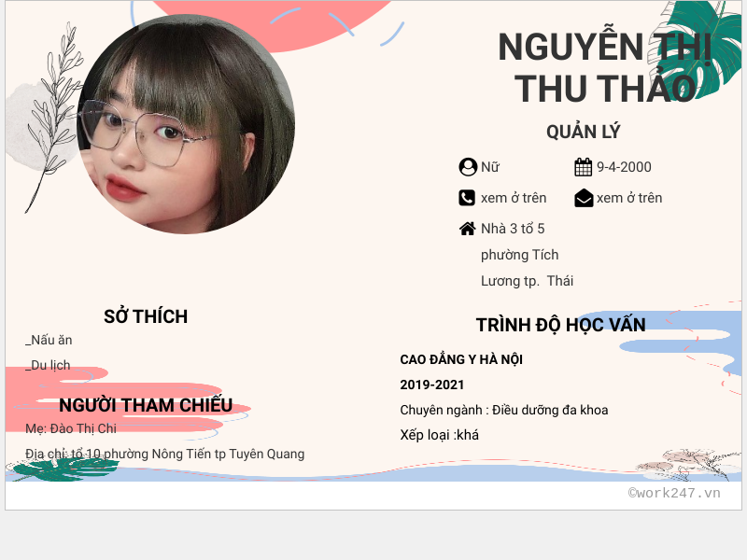747x560 pixels.
Task: Click the home address icon
Action: pyautogui.click(x=468, y=229)
